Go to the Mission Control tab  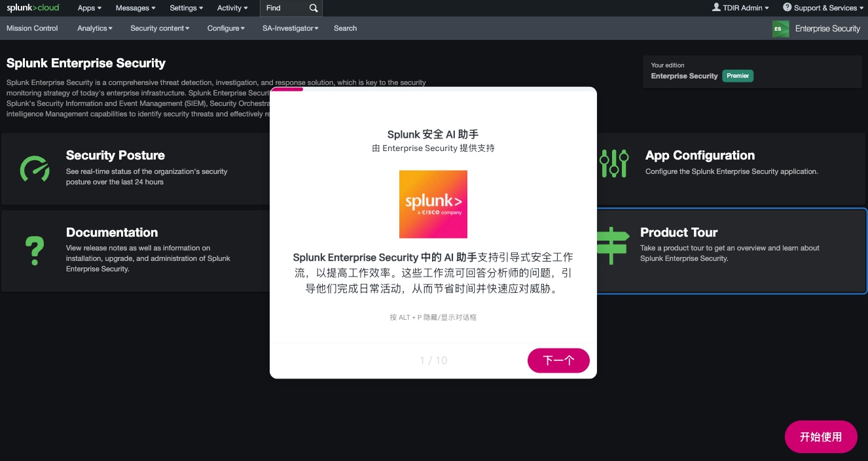(x=32, y=28)
